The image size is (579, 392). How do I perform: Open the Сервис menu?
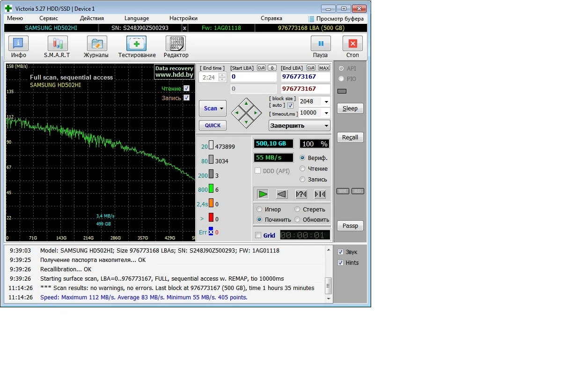tap(49, 18)
